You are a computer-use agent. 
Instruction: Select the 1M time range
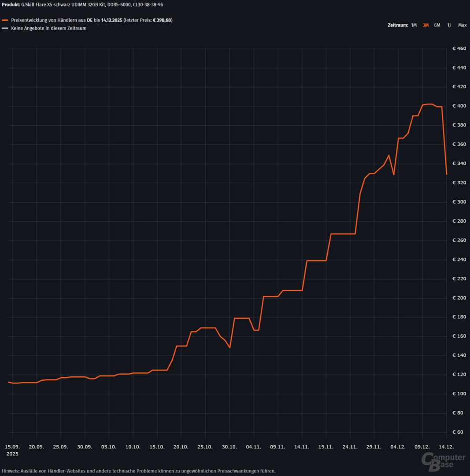coord(414,25)
